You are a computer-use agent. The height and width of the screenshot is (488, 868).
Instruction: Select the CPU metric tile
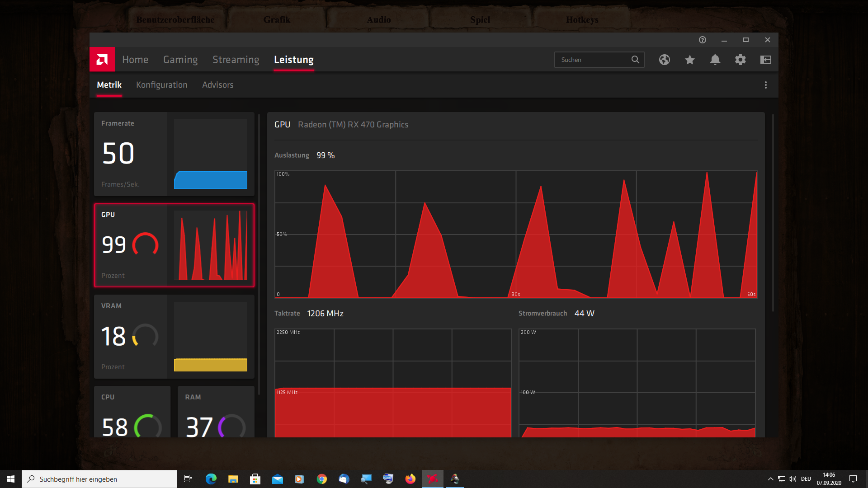click(x=132, y=412)
